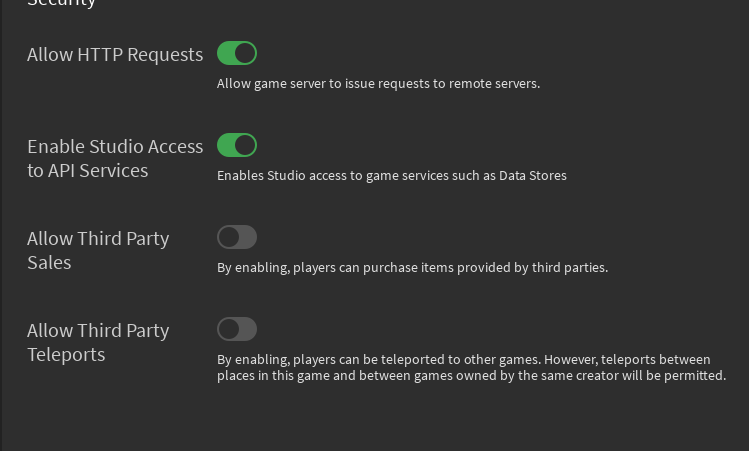The image size is (749, 451).
Task: Click second line of teleports description
Action: pyautogui.click(x=470, y=376)
